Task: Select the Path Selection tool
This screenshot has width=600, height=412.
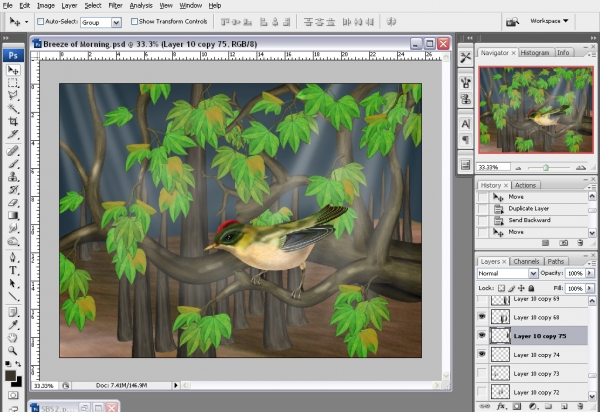Action: [13, 283]
